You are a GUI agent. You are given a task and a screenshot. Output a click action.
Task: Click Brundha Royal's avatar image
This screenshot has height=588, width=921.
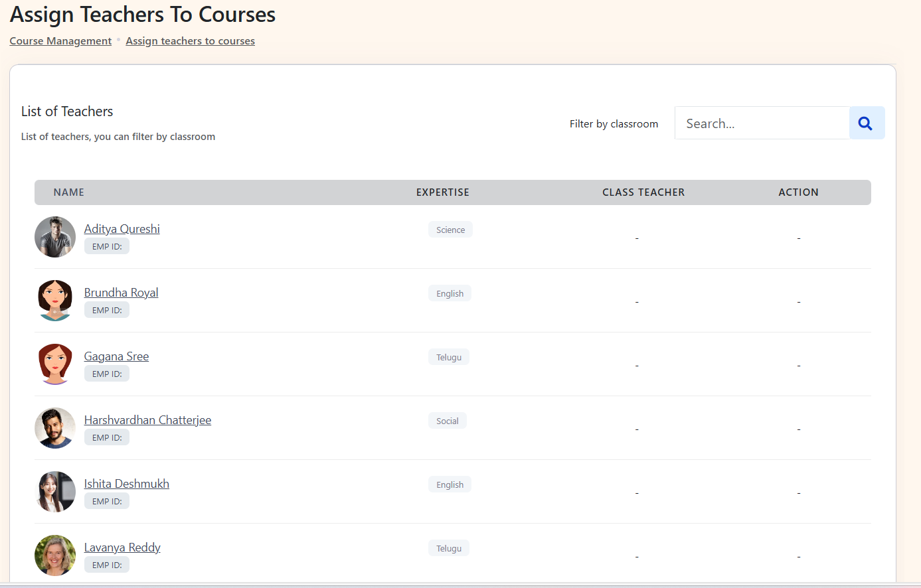pyautogui.click(x=55, y=301)
